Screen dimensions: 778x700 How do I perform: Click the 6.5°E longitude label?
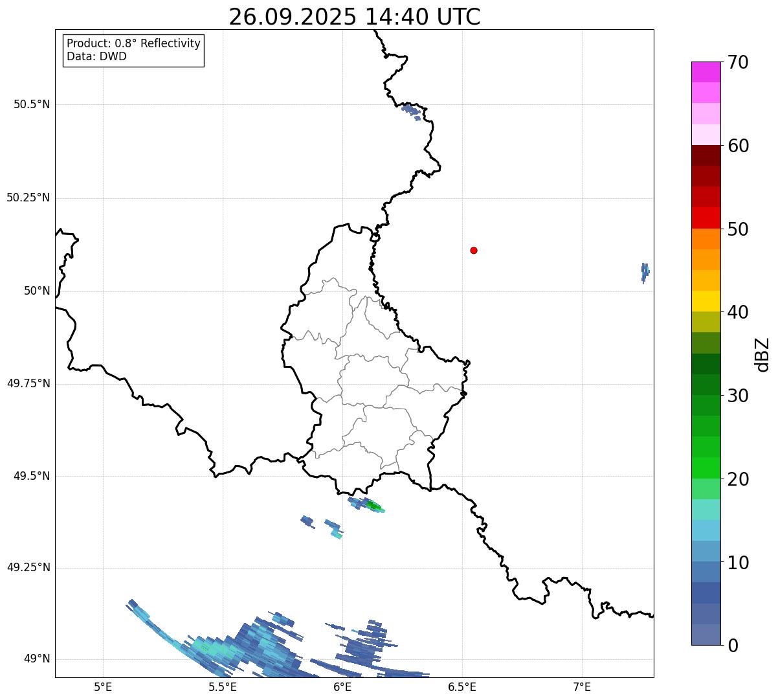pos(462,686)
